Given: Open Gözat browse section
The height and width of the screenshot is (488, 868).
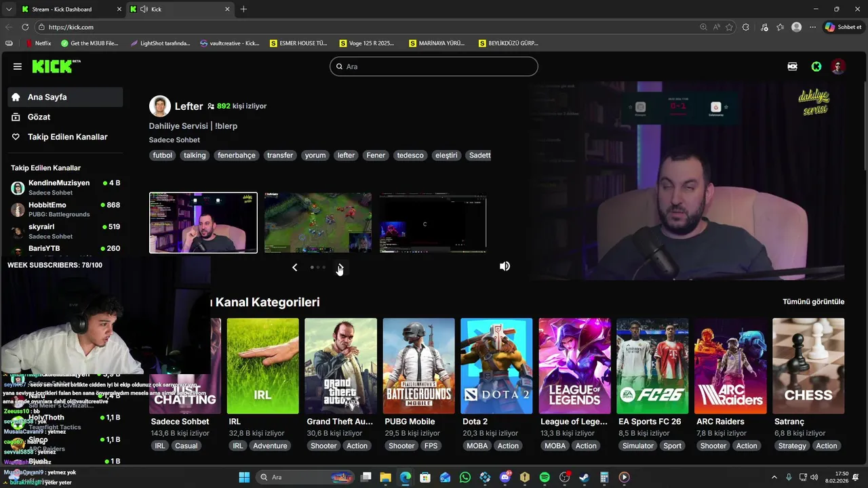Looking at the screenshot, I should coord(39,117).
